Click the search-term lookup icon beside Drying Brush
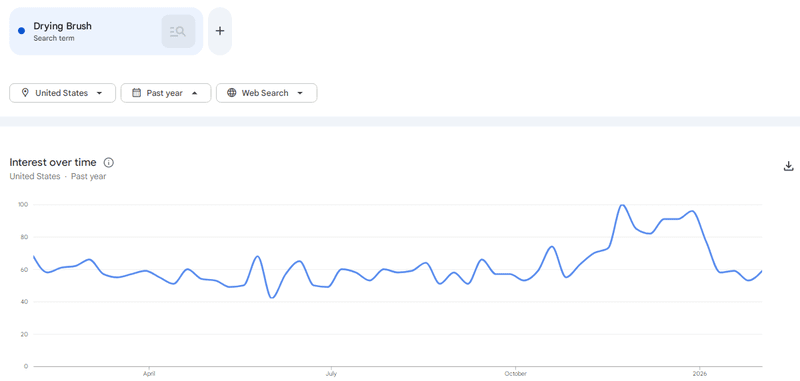This screenshot has height=381, width=800. [178, 32]
